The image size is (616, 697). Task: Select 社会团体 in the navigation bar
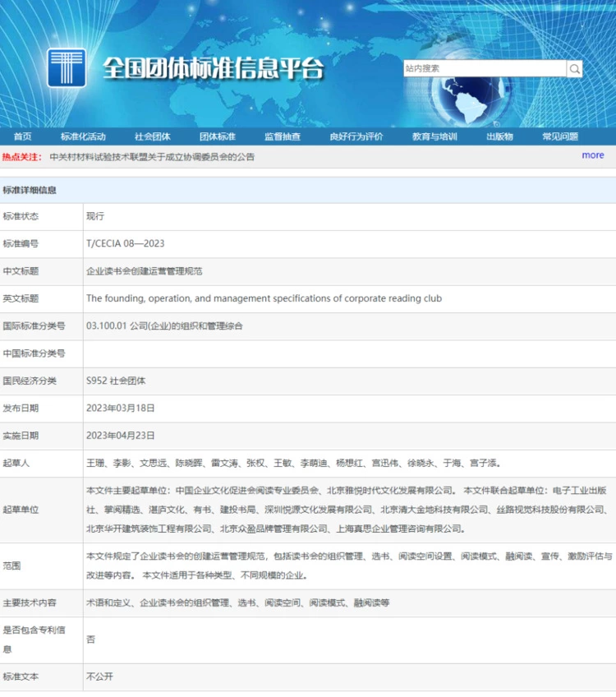[153, 136]
